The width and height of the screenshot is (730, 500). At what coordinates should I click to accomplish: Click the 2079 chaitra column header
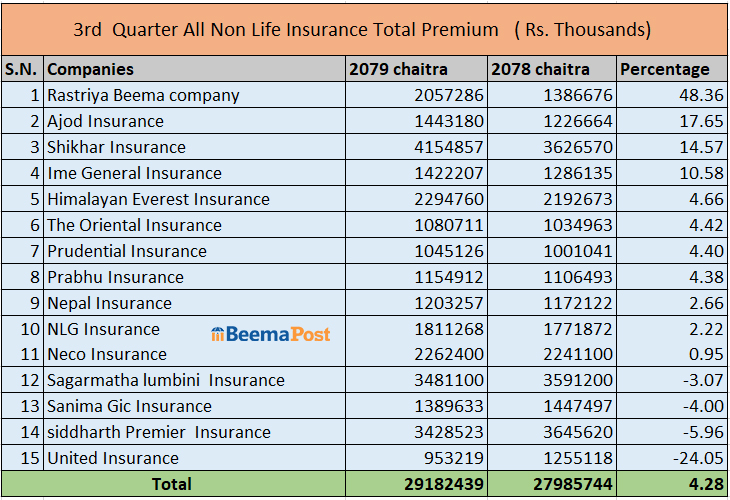pos(398,69)
